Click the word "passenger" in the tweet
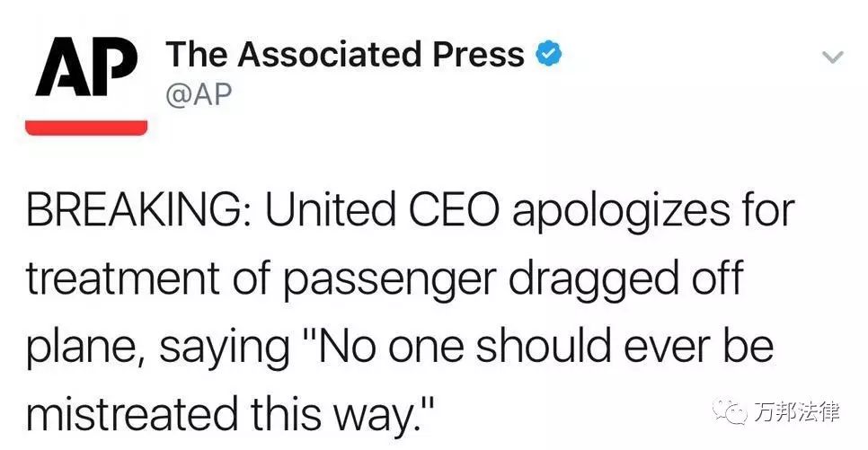868x450 pixels. tap(390, 281)
